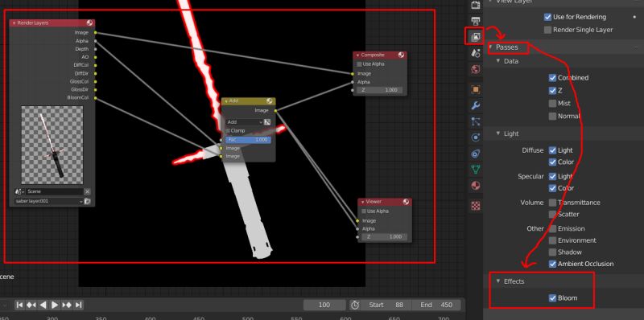Open the Modifiers wrench tab
The image size is (644, 320).
pos(475,105)
